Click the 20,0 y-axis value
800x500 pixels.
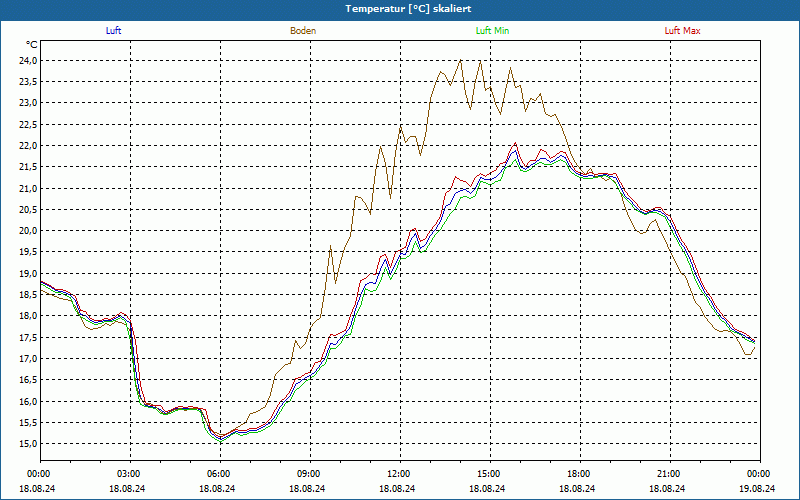[28, 231]
